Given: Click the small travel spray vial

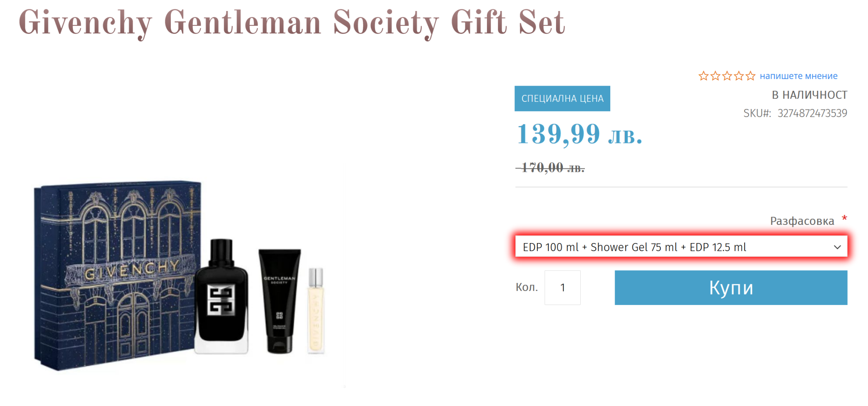Looking at the screenshot, I should [316, 311].
